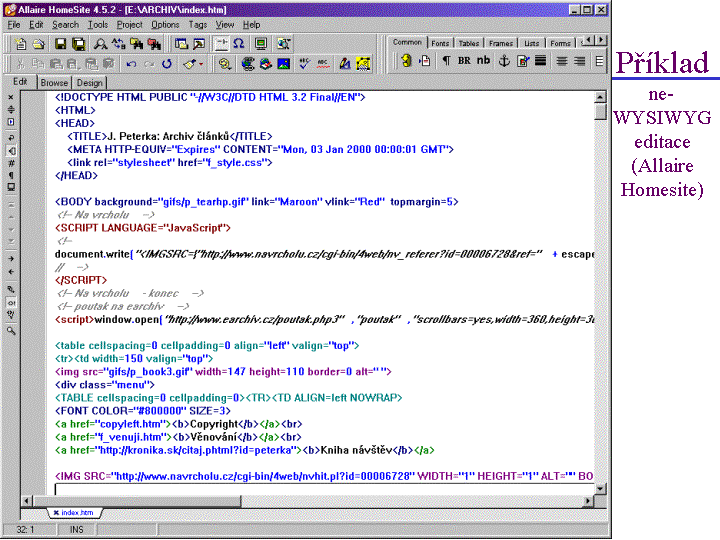Screen dimensions: 720x540
Task: Click the Save All stacked floppies icon
Action: pos(79,44)
